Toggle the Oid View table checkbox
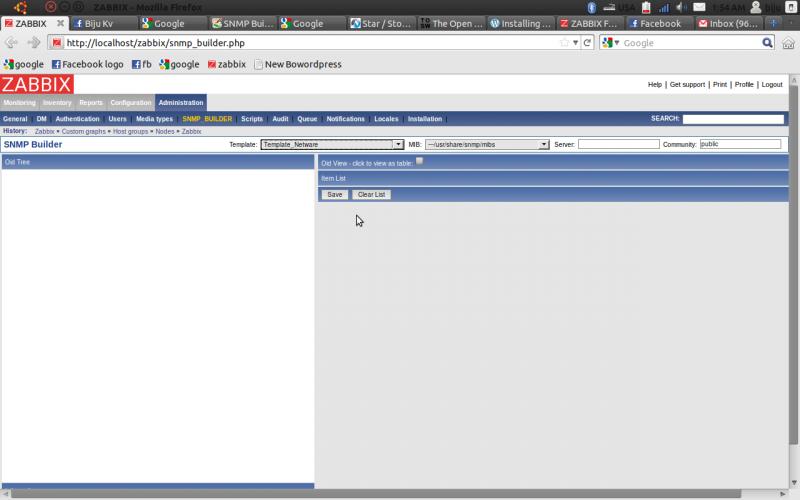800x500 pixels. point(419,161)
